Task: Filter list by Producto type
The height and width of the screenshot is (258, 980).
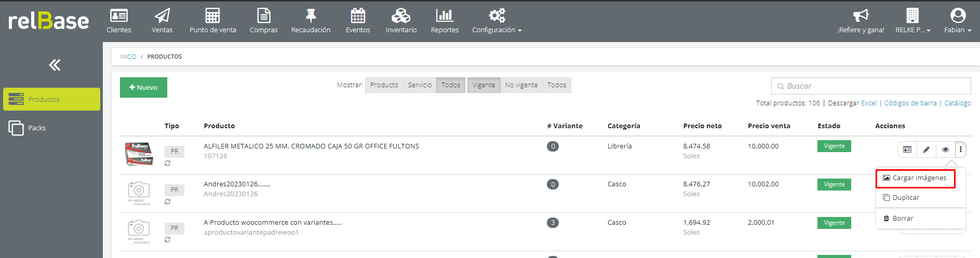Action: tap(384, 85)
